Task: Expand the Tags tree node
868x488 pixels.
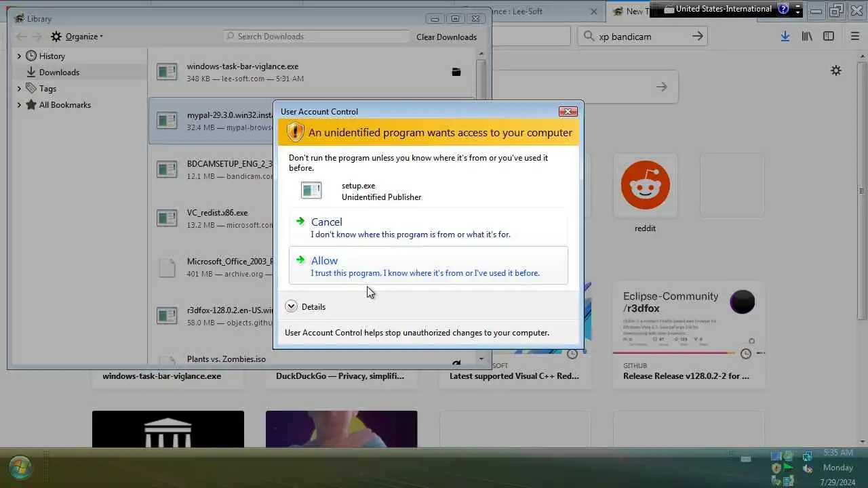Action: point(19,89)
